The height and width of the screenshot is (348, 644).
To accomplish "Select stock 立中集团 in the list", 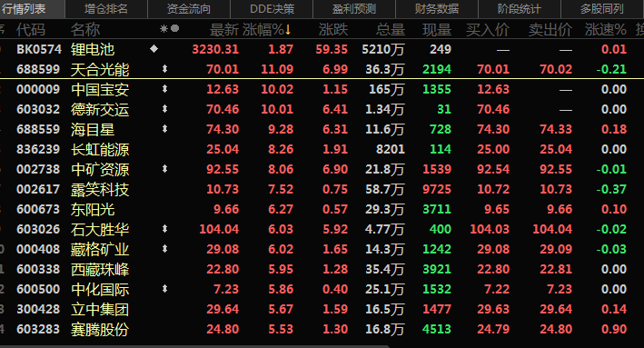I will tap(100, 309).
